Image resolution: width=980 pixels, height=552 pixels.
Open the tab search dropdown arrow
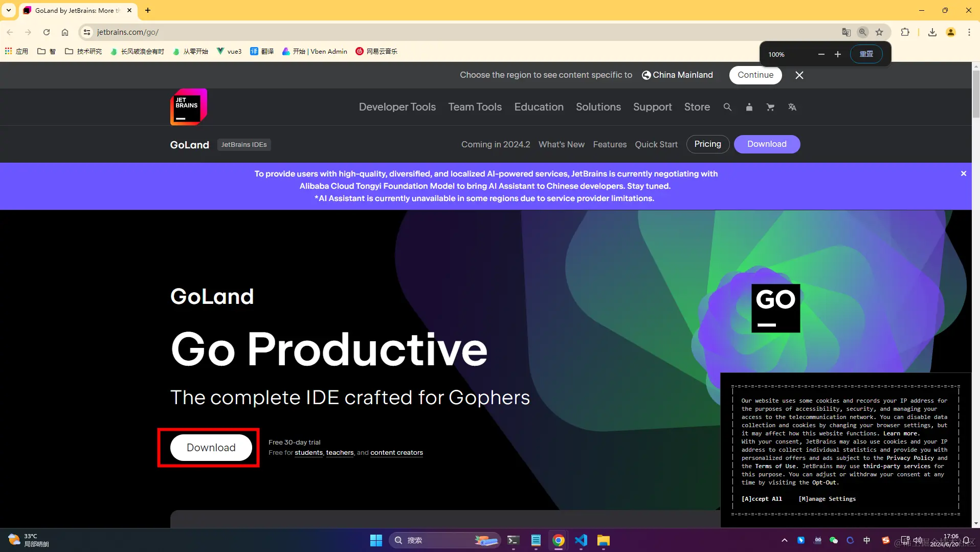[x=9, y=10]
